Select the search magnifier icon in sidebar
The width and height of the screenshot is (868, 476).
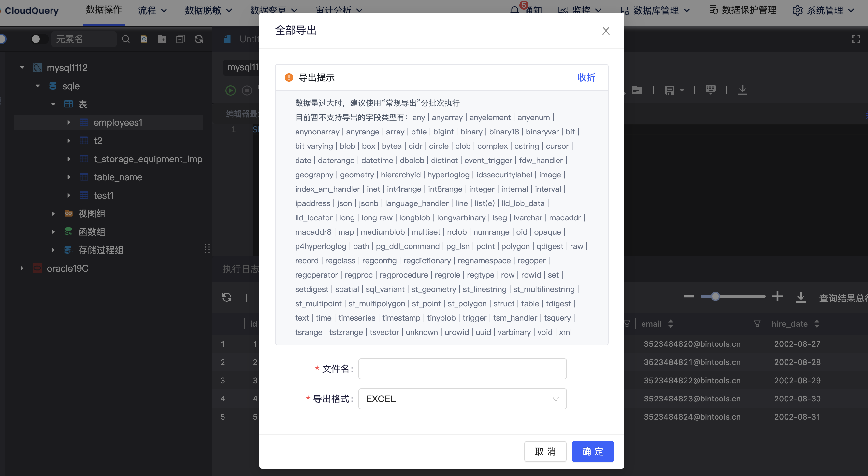[x=126, y=39]
